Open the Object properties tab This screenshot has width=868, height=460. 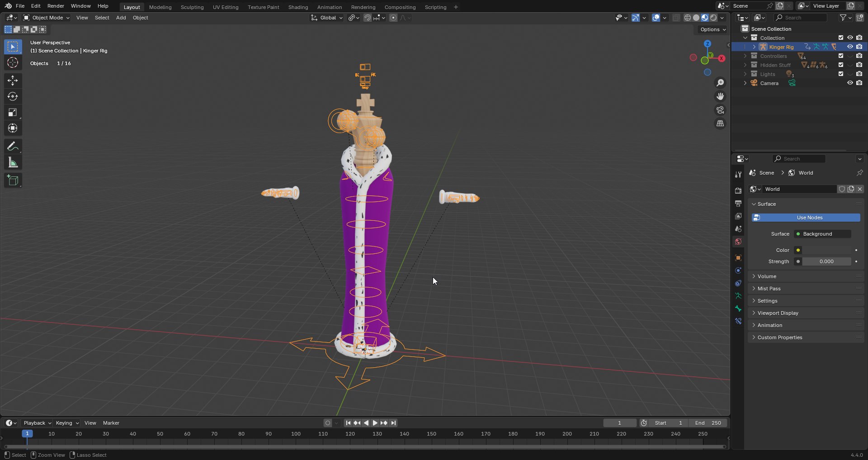point(738,258)
